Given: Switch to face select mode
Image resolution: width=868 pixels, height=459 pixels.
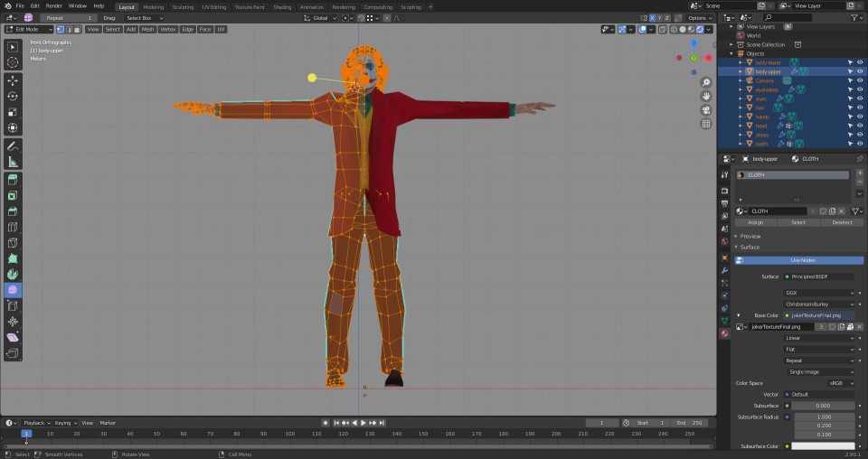Looking at the screenshot, I should [76, 29].
